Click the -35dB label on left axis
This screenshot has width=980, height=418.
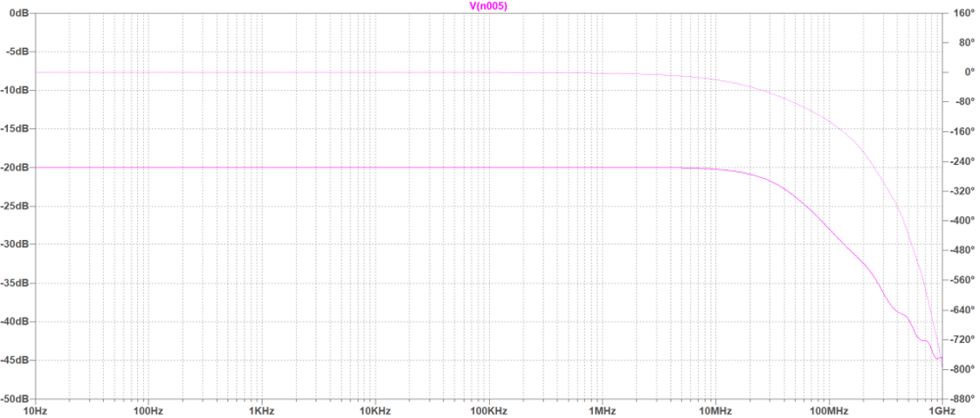pyautogui.click(x=16, y=283)
